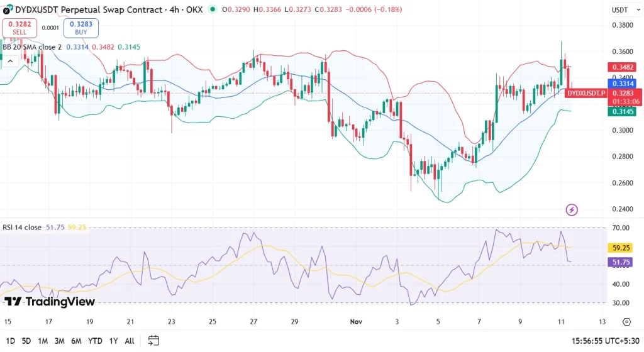
Task: Click the DYDX symbol logo icon
Action: pos(6,9)
